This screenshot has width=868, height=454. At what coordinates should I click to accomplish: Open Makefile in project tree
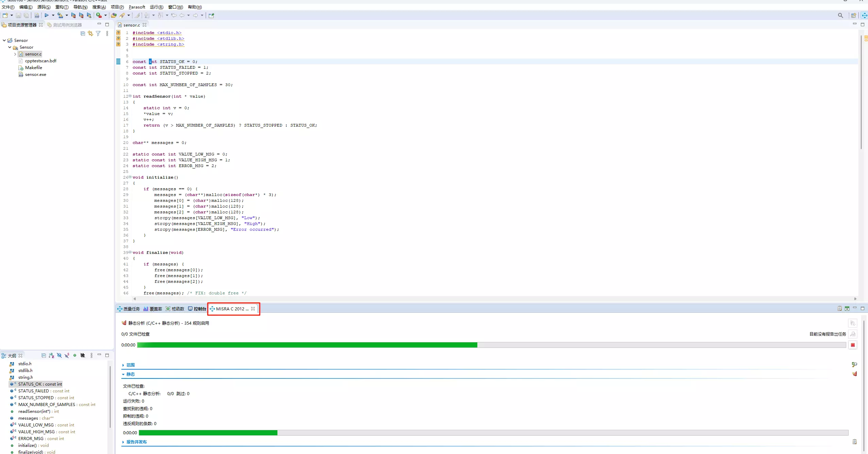33,68
